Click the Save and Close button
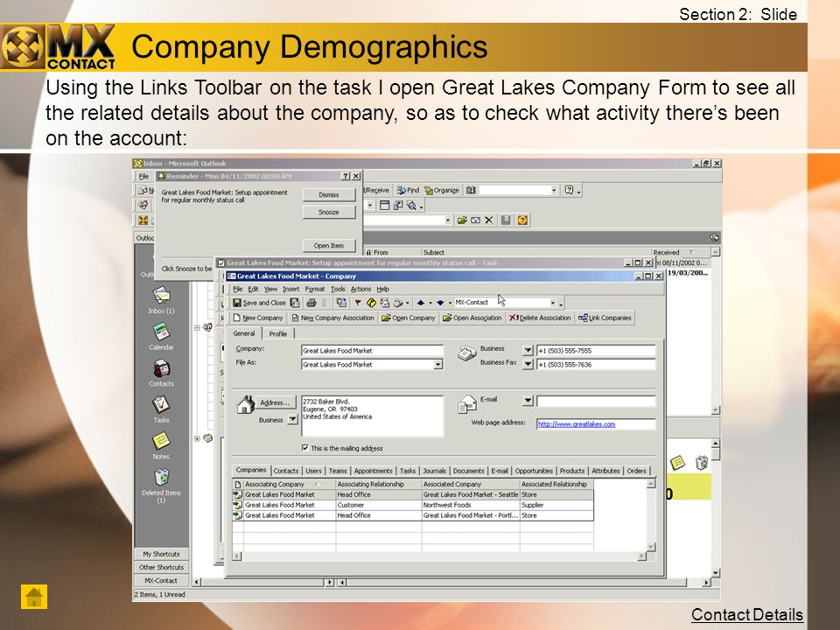This screenshot has width=840, height=630. pyautogui.click(x=259, y=303)
